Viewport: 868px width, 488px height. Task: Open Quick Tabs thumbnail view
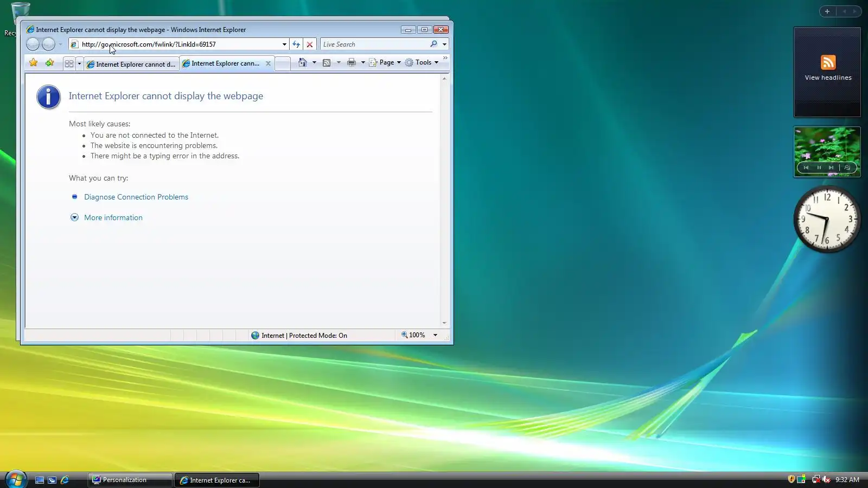tap(69, 63)
